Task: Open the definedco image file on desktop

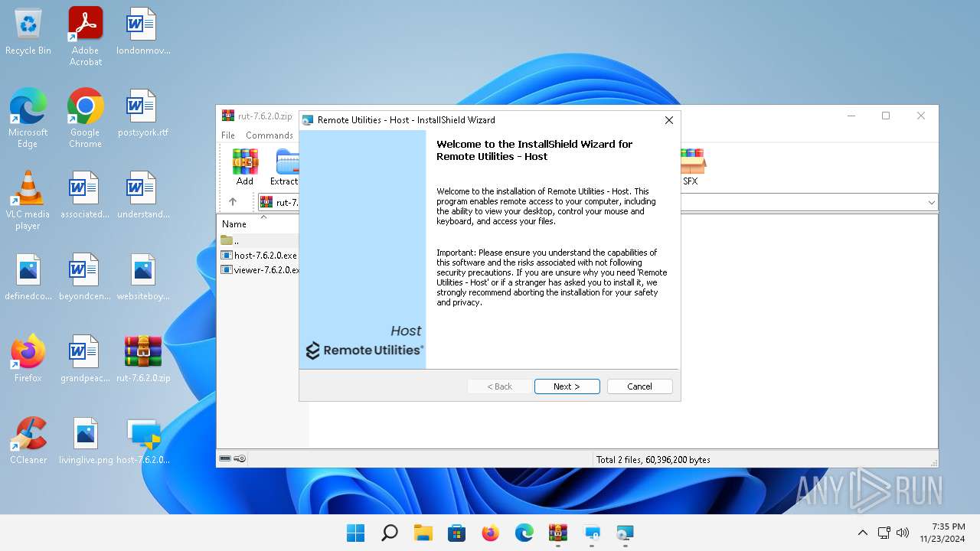Action: click(x=28, y=278)
